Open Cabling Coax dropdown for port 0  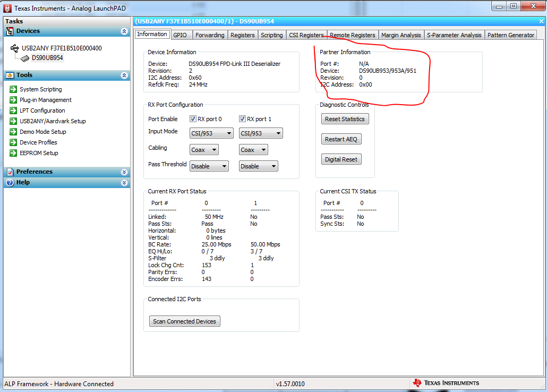204,150
